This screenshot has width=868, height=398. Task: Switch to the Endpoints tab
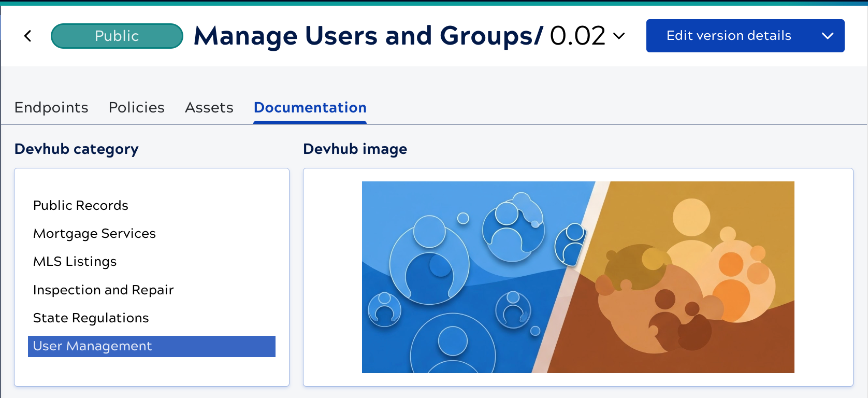pos(51,107)
